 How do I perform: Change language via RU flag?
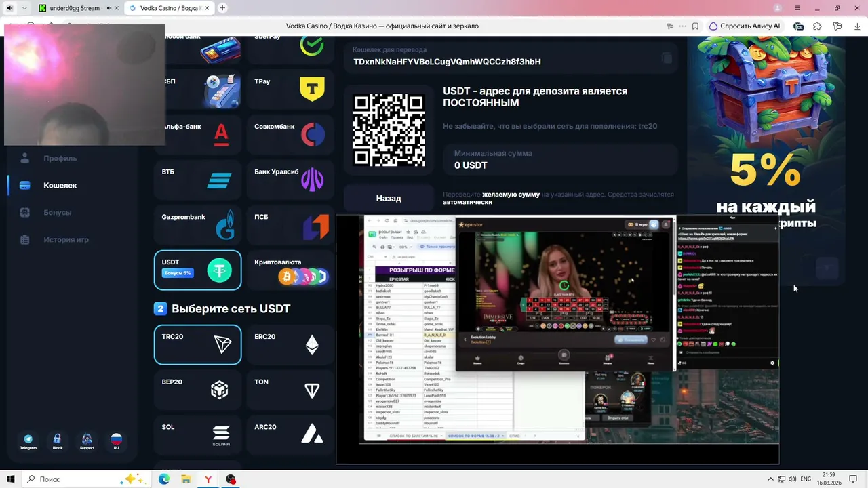[116, 442]
